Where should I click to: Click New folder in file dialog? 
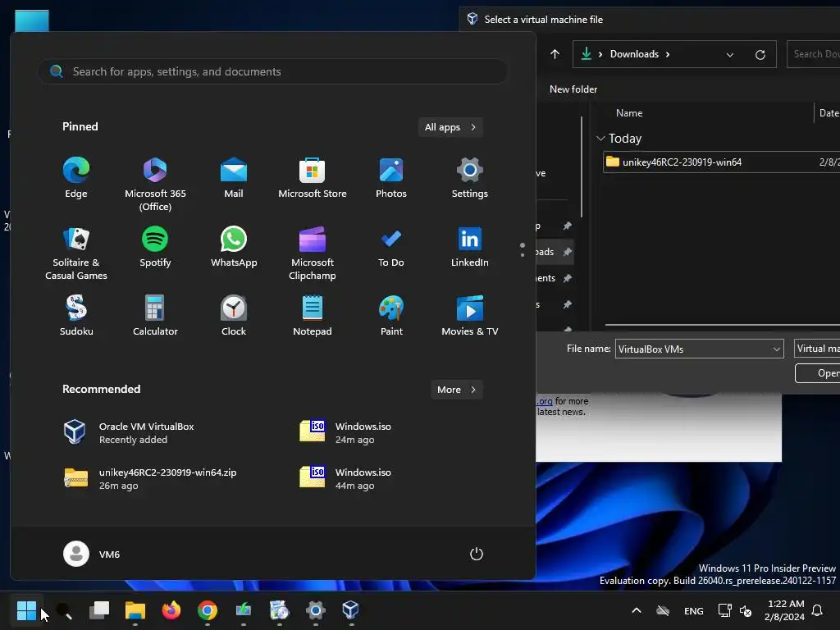pyautogui.click(x=573, y=89)
